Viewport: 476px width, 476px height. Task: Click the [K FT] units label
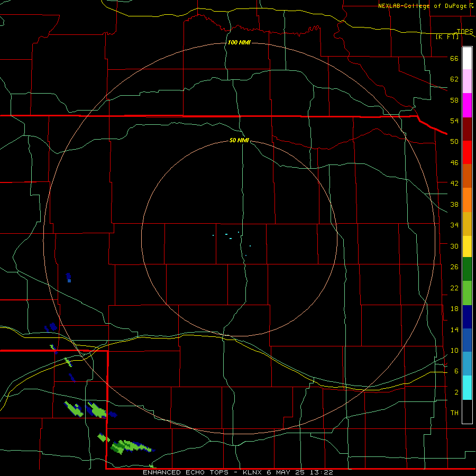point(447,36)
